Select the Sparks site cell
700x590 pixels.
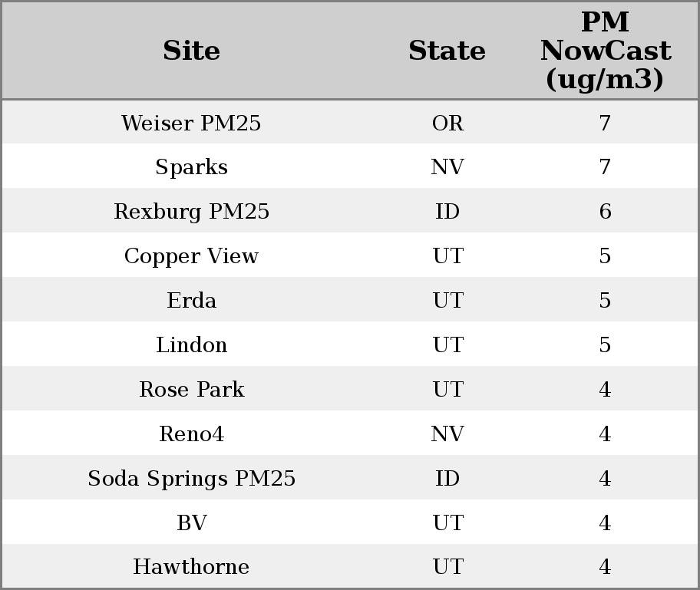click(191, 167)
